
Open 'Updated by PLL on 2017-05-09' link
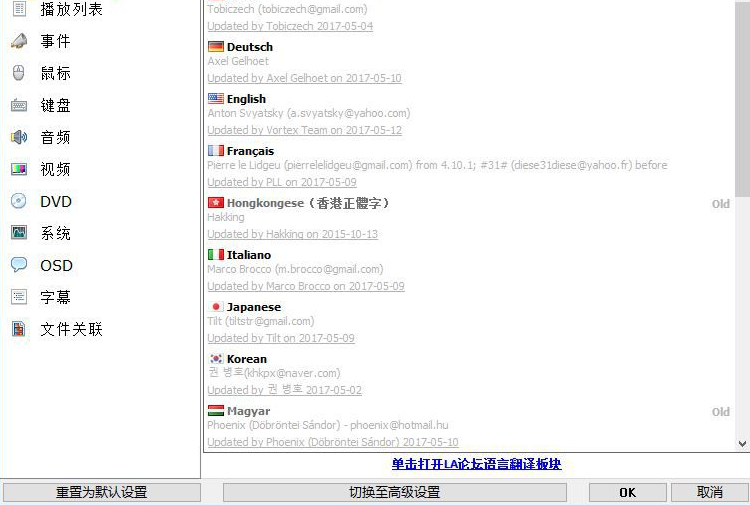pos(282,182)
